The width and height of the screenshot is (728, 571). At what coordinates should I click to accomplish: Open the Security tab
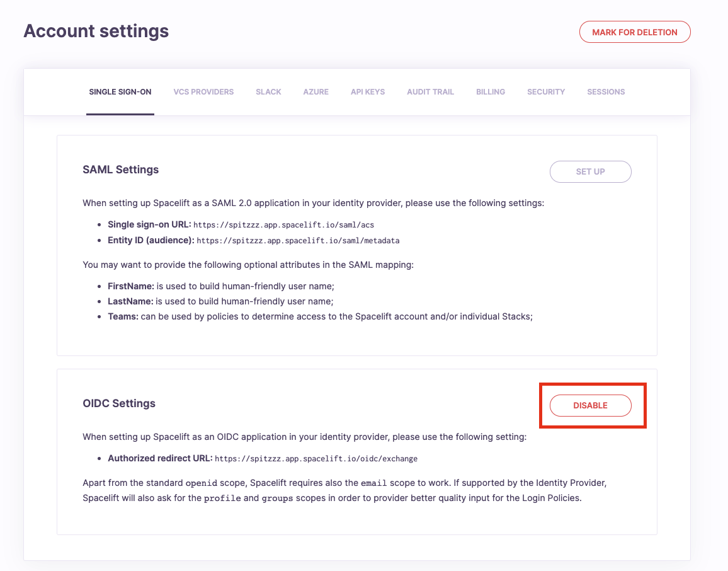tap(546, 92)
